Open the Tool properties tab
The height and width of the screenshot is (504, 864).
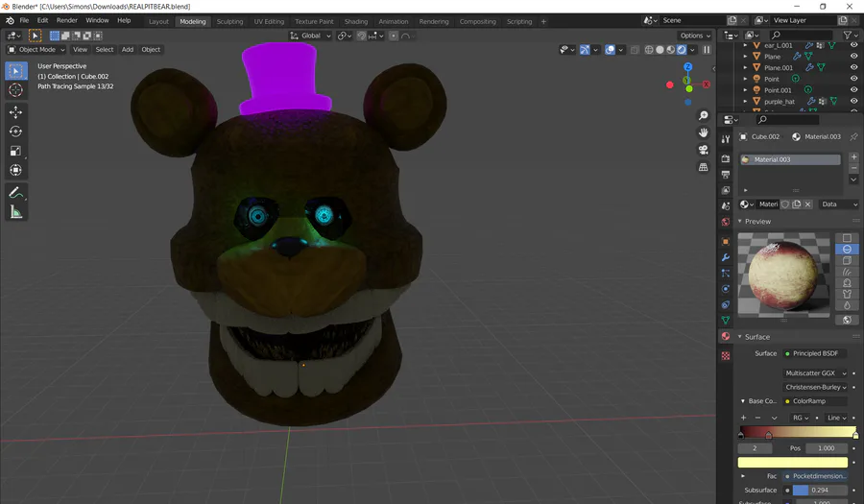coord(725,139)
